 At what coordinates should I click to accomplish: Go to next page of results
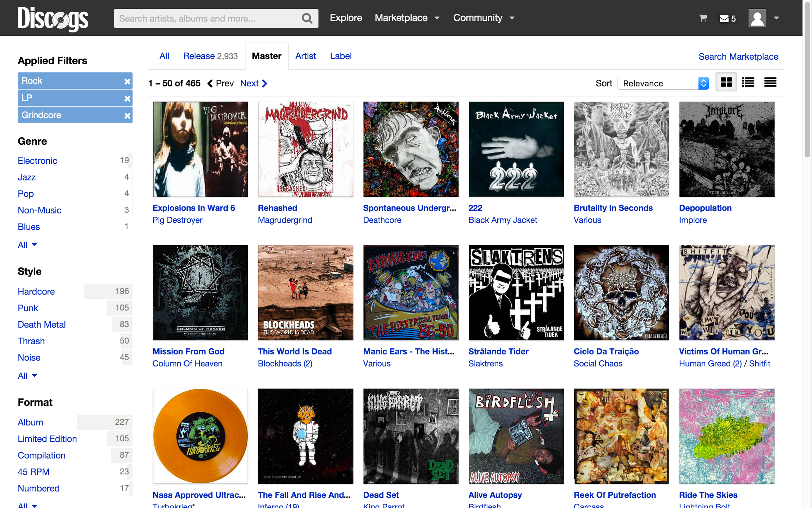click(254, 83)
